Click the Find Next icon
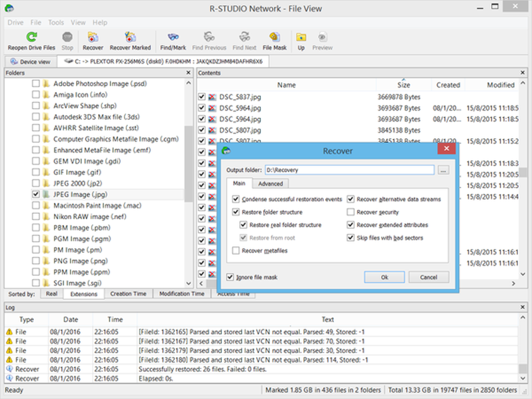 (x=244, y=37)
